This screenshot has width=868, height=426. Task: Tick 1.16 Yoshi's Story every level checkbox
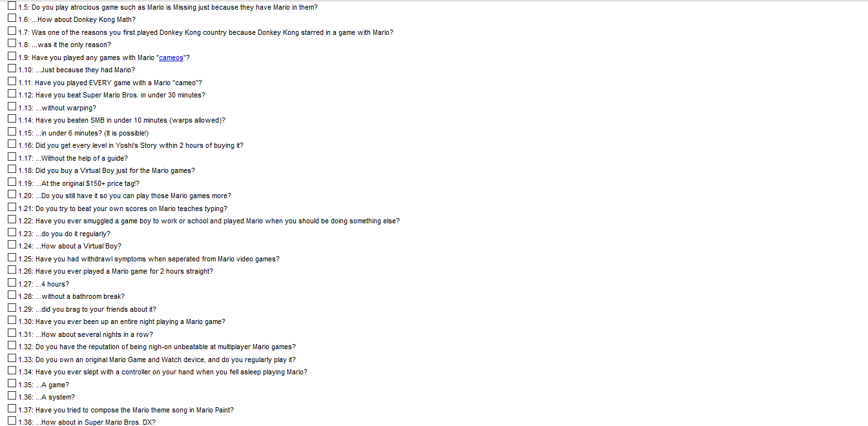pos(12,145)
